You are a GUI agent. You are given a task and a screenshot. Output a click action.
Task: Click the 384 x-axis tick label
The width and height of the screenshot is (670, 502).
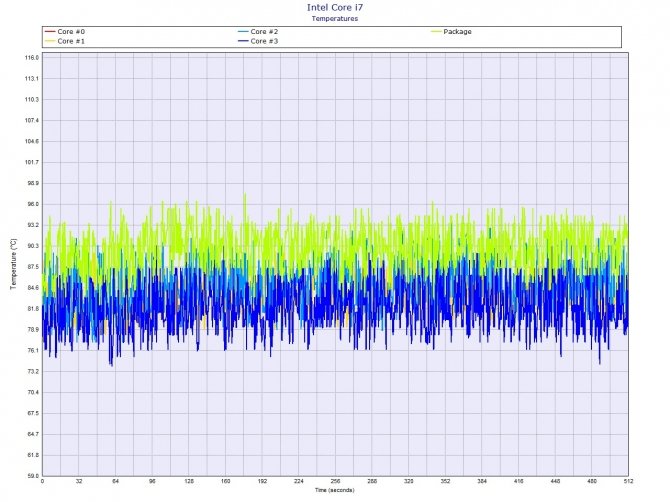coord(482,481)
